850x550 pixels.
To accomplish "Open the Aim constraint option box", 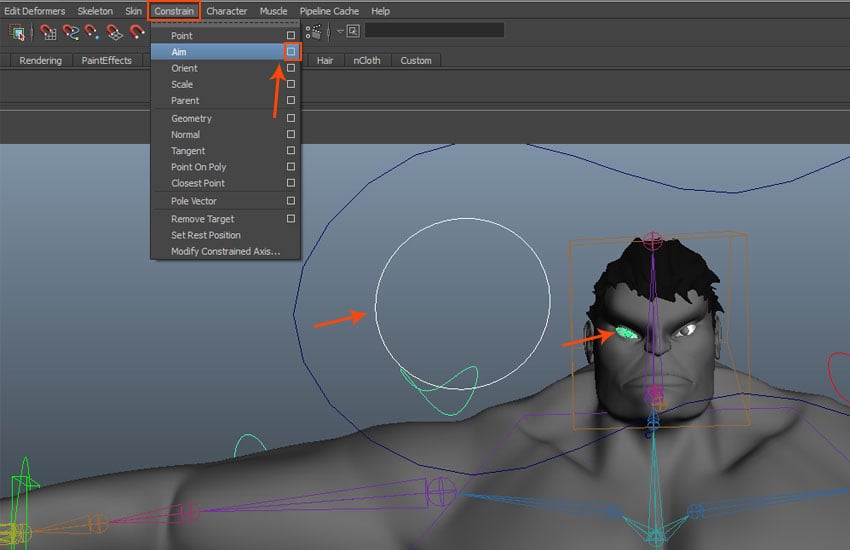I will pyautogui.click(x=291, y=51).
